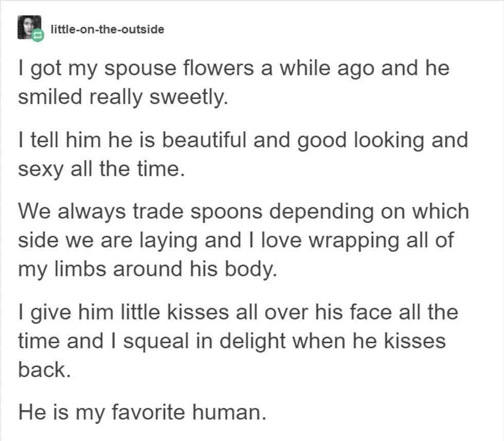Click the line starting "We always trade spoons"
Image resolution: width=504 pixels, height=441 pixels.
[244, 211]
